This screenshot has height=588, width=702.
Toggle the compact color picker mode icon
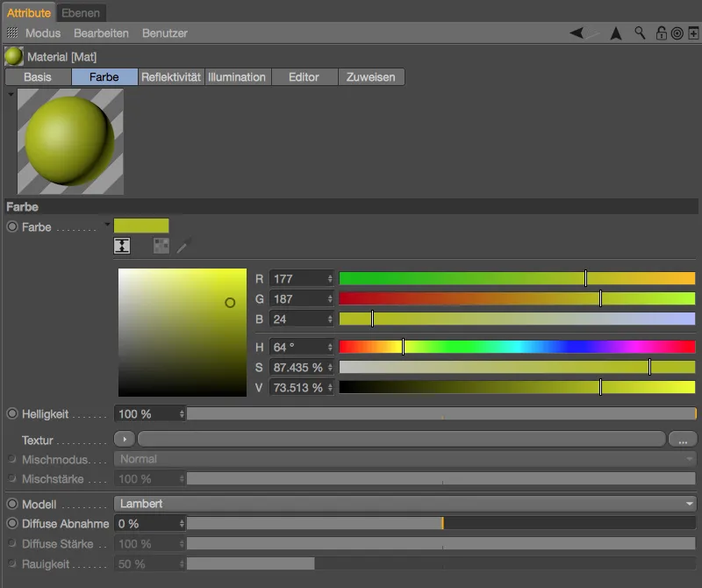pyautogui.click(x=121, y=247)
